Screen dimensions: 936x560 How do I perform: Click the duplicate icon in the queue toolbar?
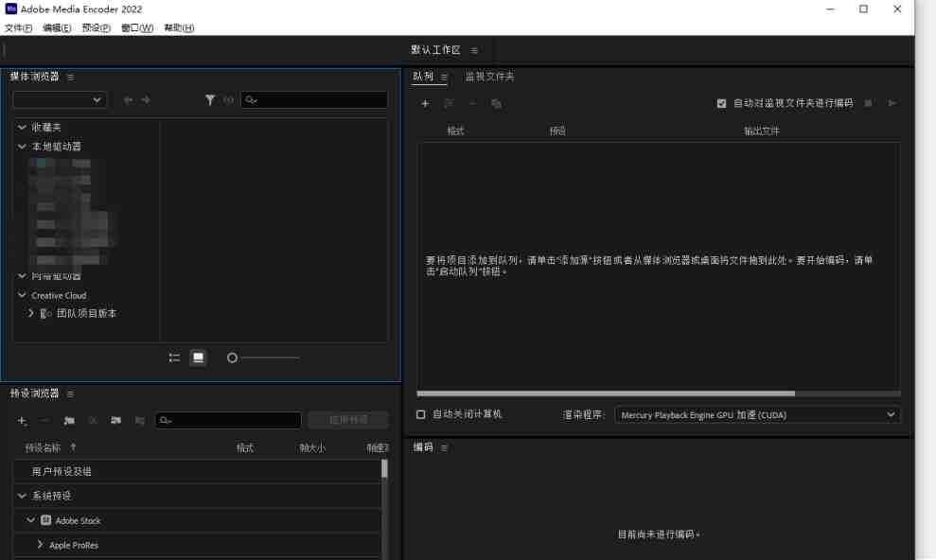(x=496, y=103)
